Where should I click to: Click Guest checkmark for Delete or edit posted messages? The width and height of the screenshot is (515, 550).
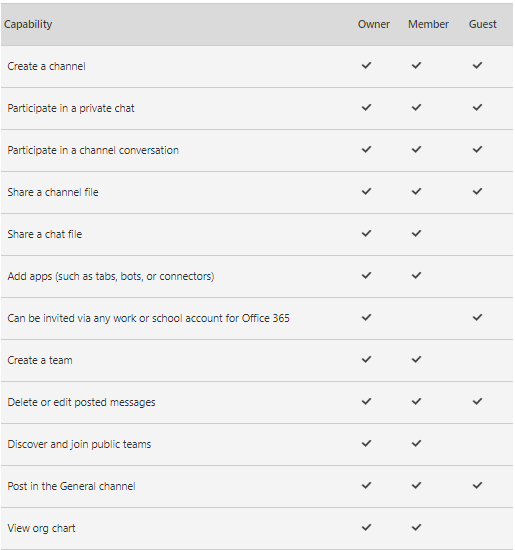(477, 402)
